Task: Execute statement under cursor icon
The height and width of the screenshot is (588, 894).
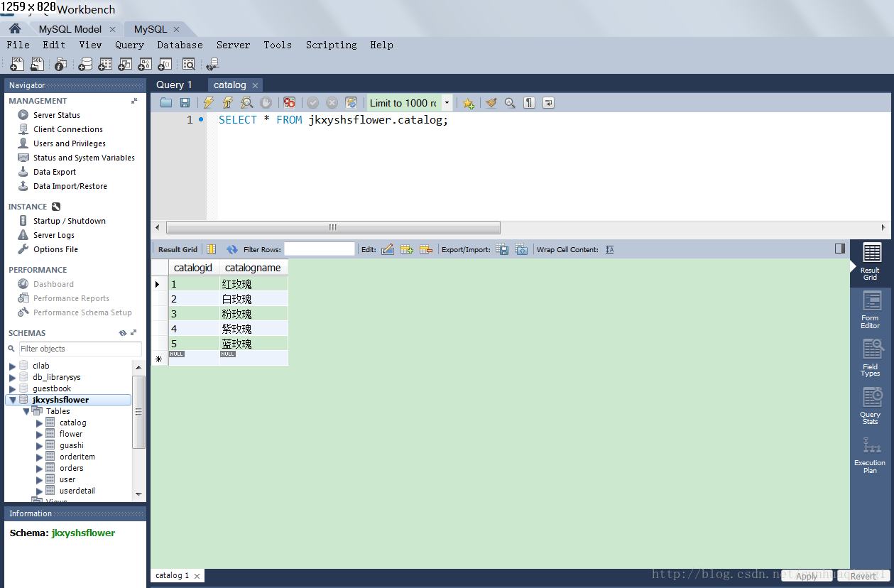Action: point(227,103)
